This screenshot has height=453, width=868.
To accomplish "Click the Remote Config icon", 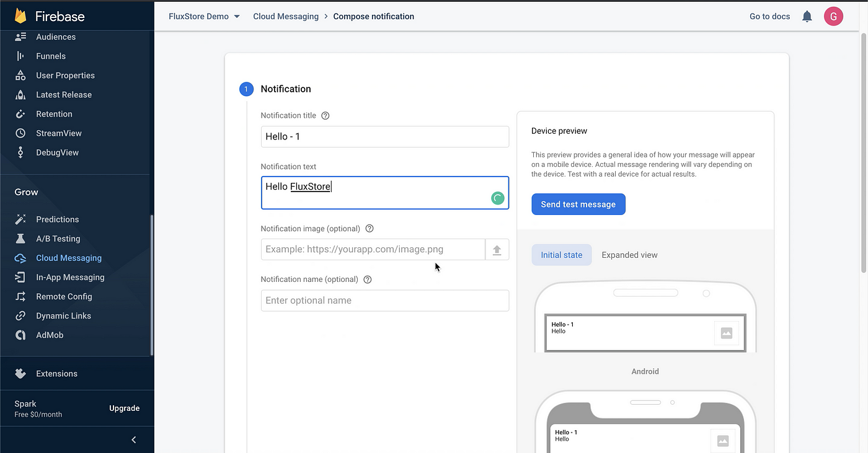I will coord(20,296).
